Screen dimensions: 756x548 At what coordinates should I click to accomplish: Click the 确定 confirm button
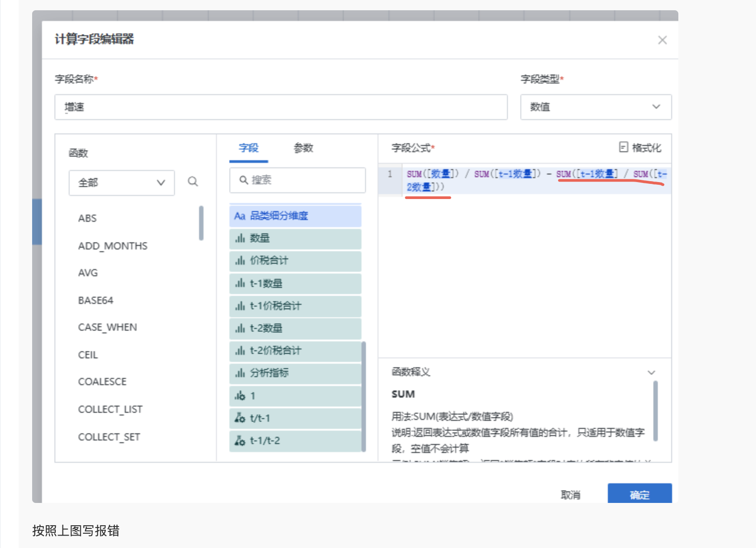click(x=639, y=494)
